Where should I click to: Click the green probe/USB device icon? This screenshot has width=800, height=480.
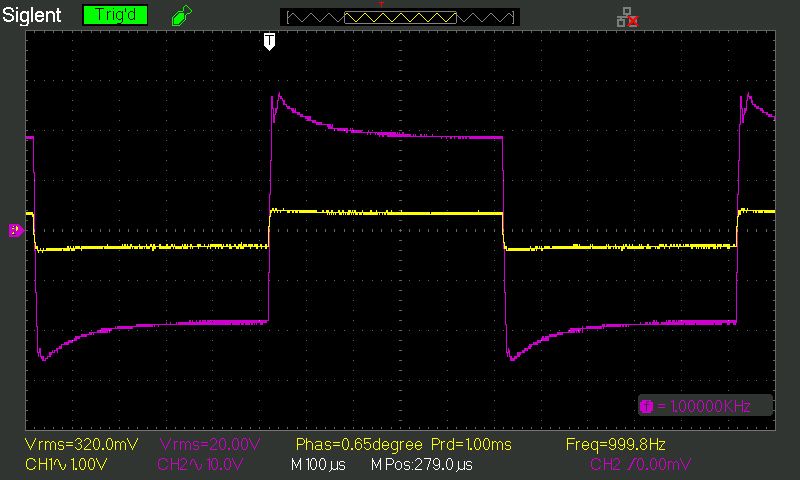click(182, 15)
